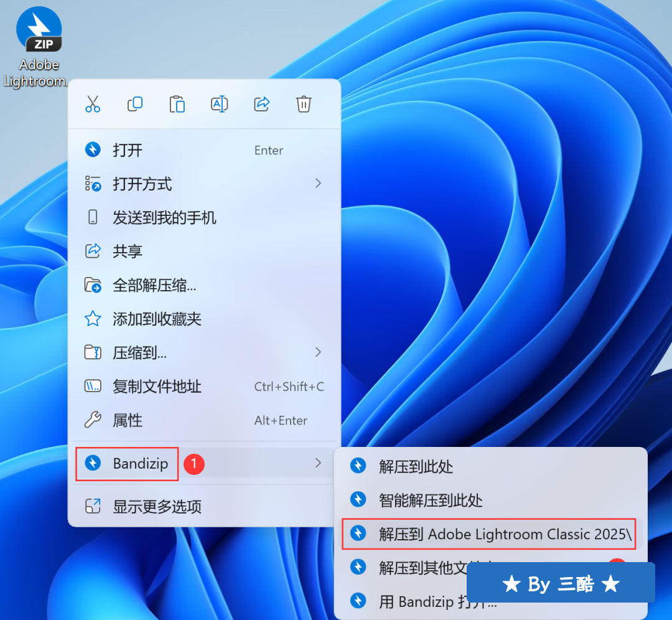Choose 打开 menu entry

(x=205, y=150)
